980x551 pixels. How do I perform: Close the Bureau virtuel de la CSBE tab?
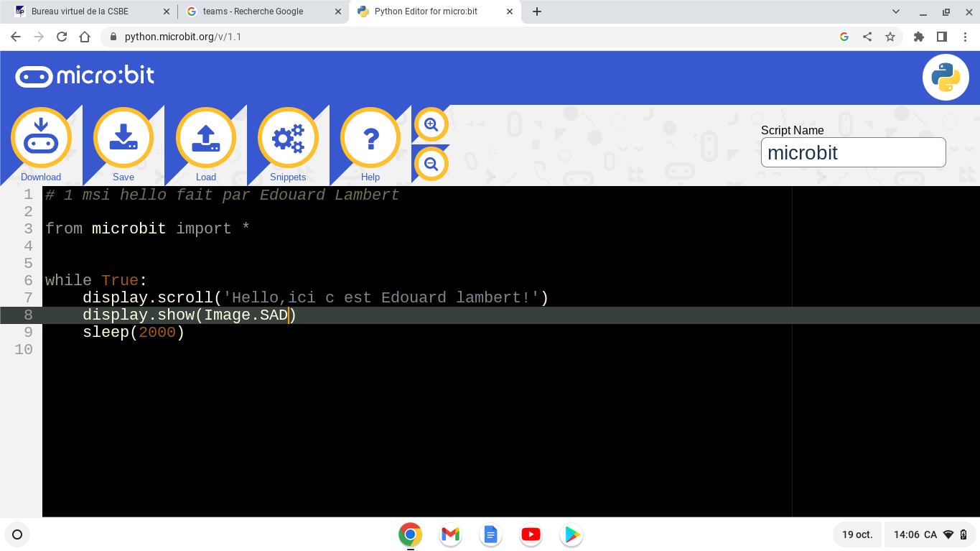tap(167, 11)
